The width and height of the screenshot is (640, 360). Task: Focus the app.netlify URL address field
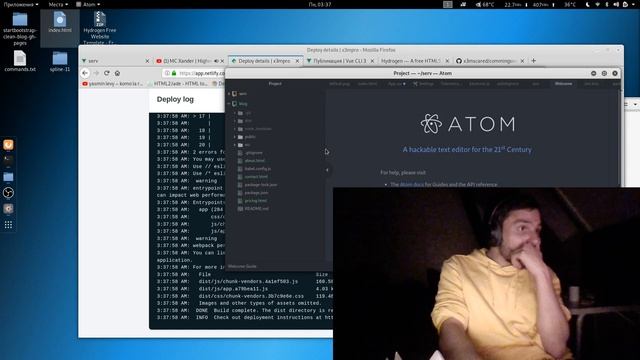(x=202, y=73)
